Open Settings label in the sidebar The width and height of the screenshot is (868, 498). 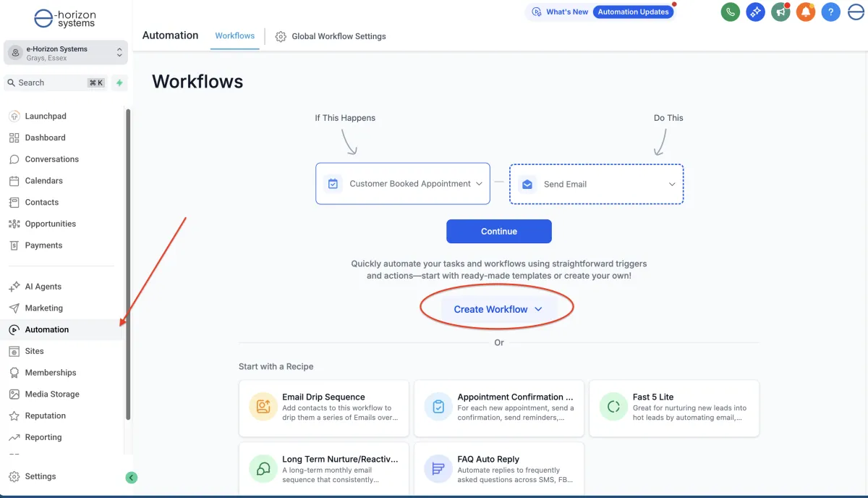coord(41,476)
